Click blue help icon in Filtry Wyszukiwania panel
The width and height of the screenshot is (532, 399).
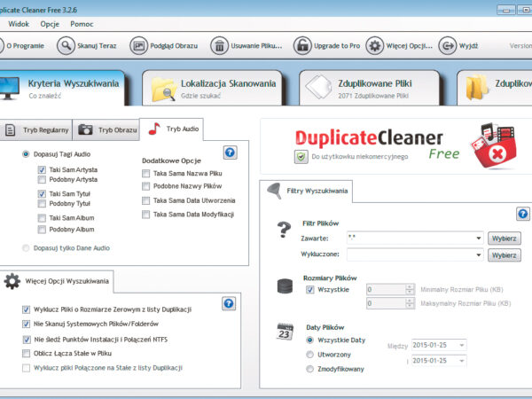522,215
